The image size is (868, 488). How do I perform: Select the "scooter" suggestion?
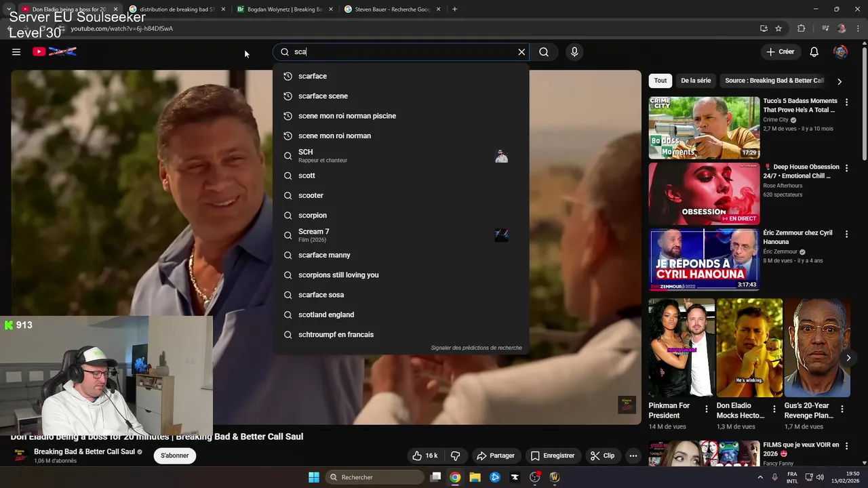pos(401,195)
